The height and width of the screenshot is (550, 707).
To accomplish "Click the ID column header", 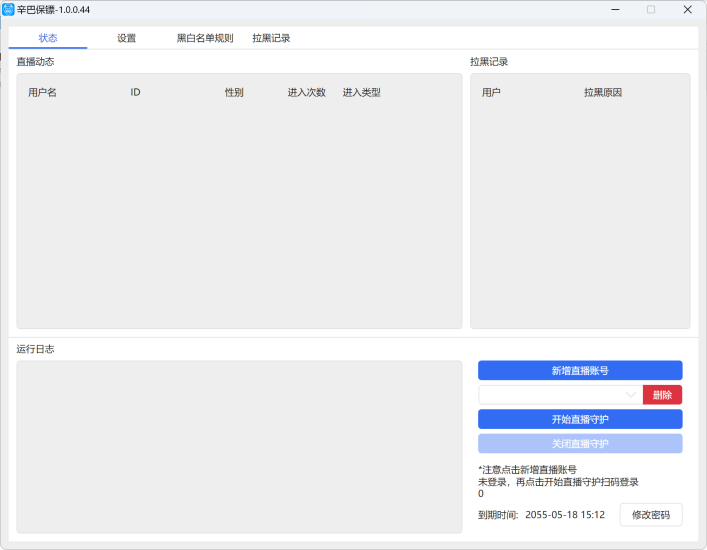I will (135, 92).
